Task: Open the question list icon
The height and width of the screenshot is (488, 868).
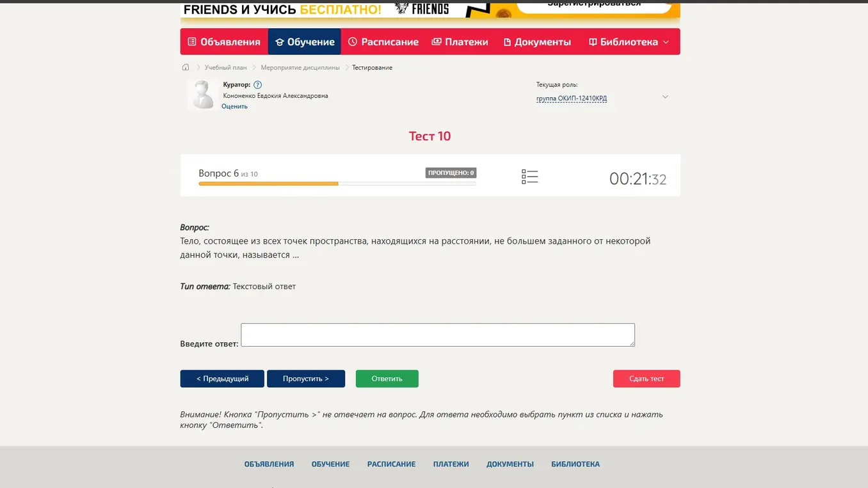Action: 529,177
